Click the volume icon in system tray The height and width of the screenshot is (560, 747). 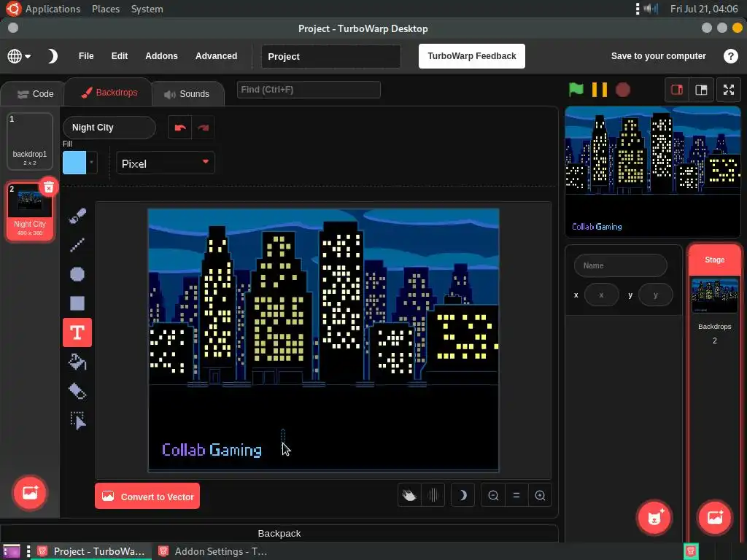[650, 9]
